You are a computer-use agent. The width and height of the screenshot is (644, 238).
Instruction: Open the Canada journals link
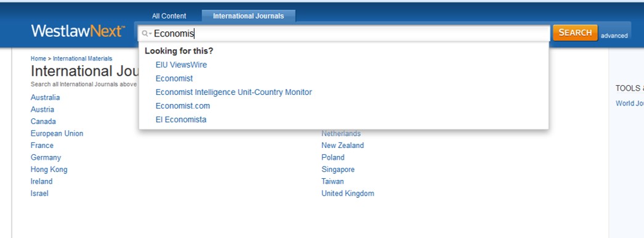point(43,121)
